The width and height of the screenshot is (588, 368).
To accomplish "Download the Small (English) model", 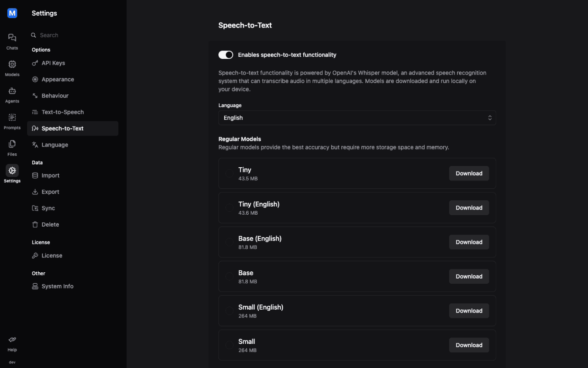I will tap(469, 311).
